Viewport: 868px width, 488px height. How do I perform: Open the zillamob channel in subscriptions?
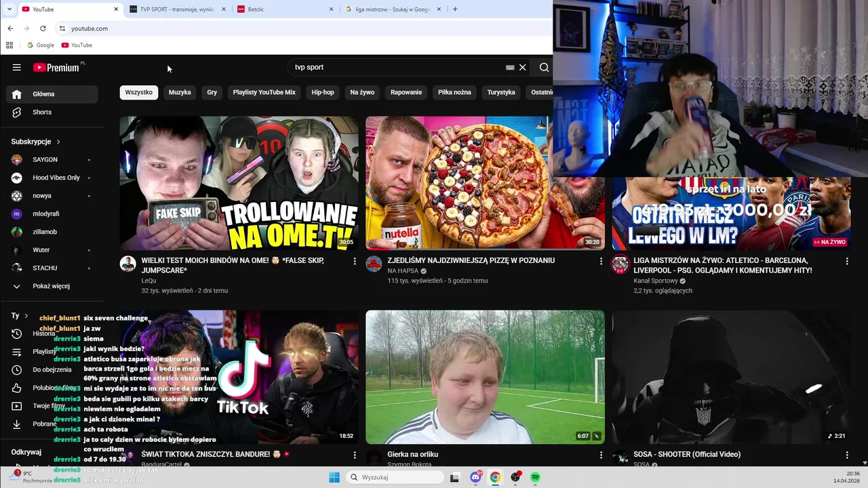point(52,232)
